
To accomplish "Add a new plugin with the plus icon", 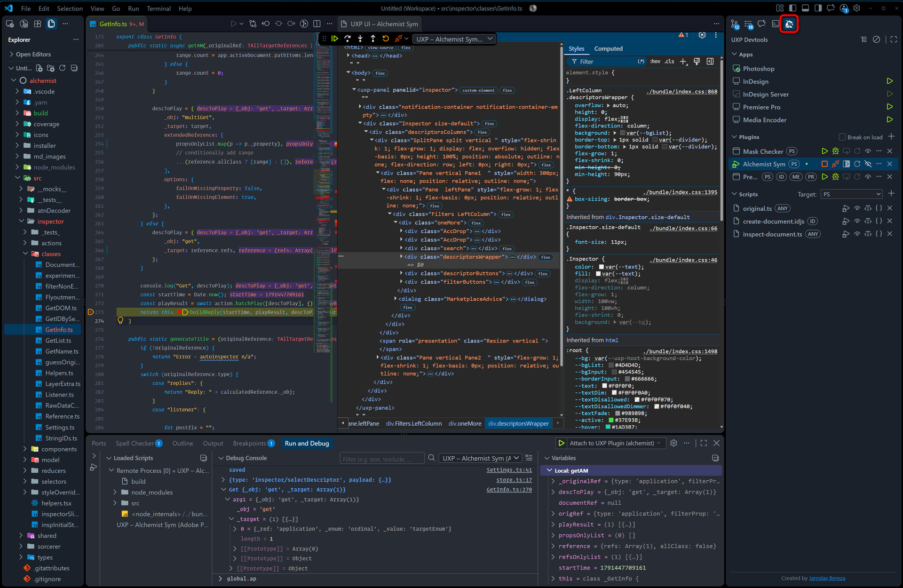I will (891, 137).
